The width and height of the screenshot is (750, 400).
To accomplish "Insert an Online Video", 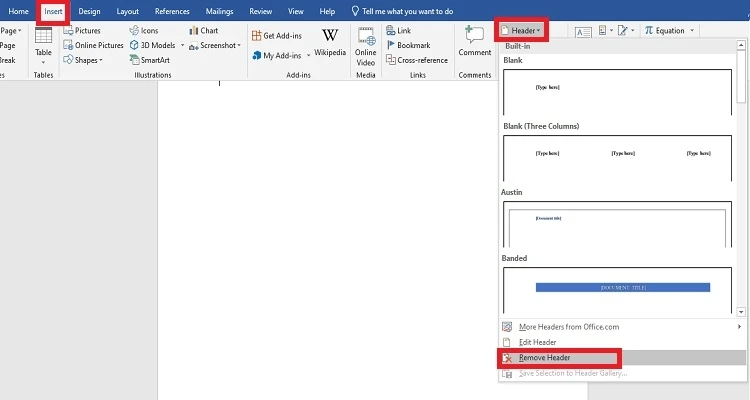I will click(365, 44).
